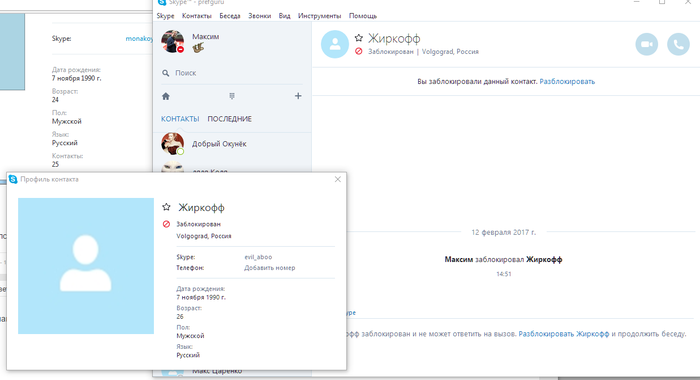The width and height of the screenshot is (700, 380).
Task: Click Мужской in the profile dialog
Action: coord(190,335)
